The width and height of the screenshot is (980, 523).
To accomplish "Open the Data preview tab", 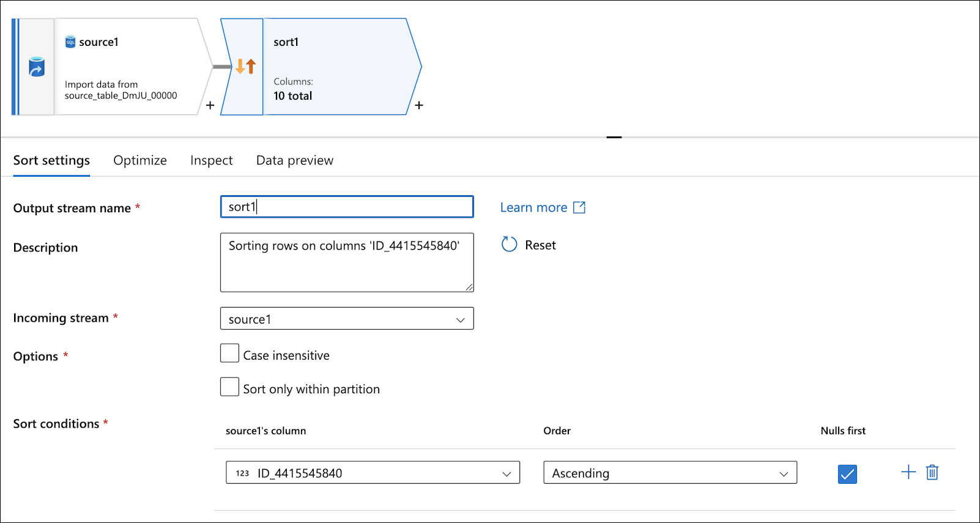I will 294,160.
